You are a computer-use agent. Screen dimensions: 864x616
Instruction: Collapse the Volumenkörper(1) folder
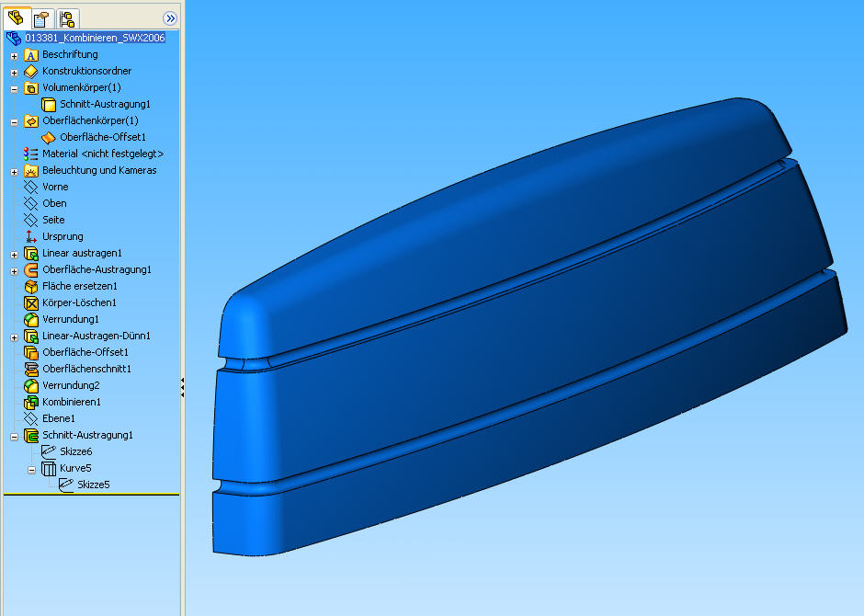point(15,88)
